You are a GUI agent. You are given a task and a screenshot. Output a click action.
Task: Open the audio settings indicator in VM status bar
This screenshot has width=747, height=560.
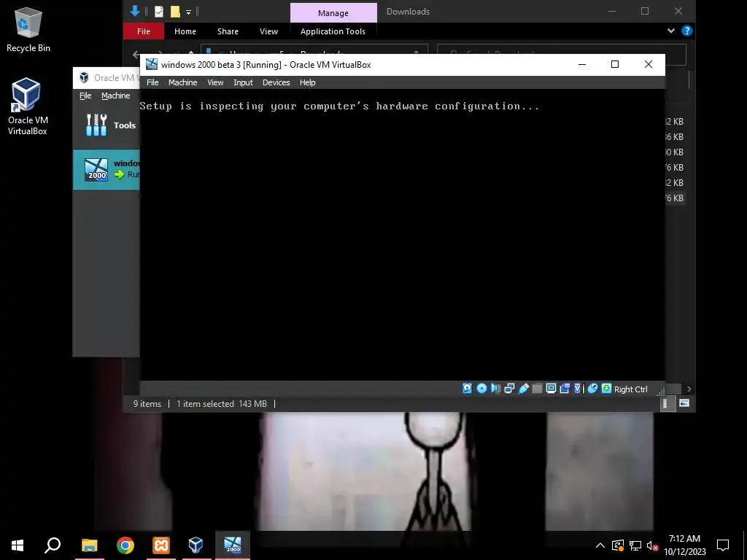point(495,389)
